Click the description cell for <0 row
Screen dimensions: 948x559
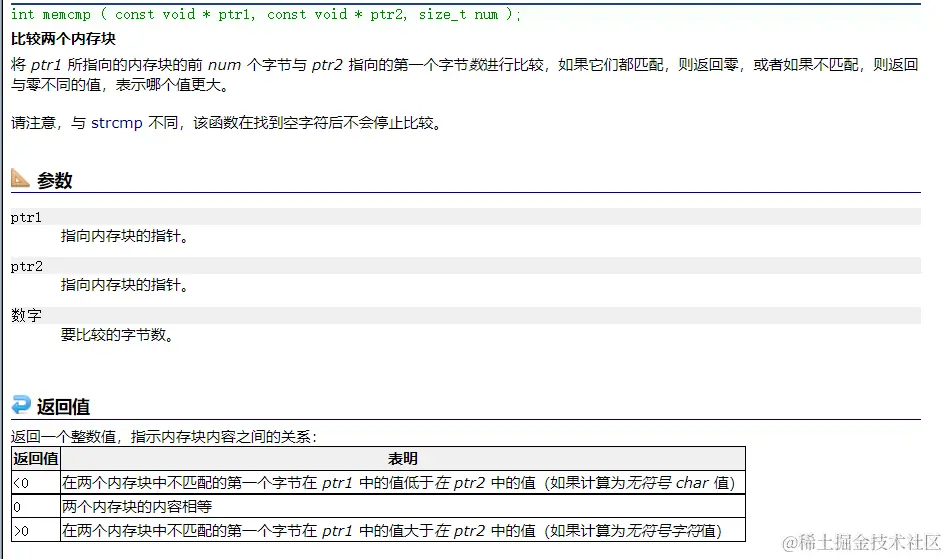pyautogui.click(x=403, y=483)
